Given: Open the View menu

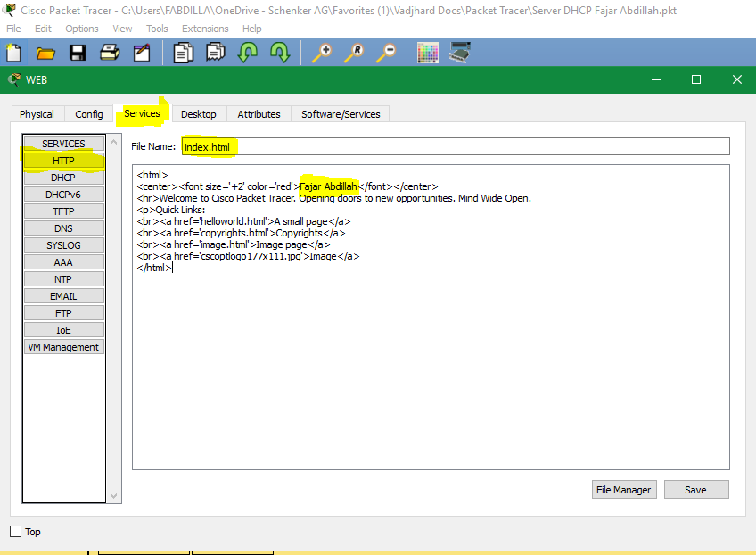Looking at the screenshot, I should pyautogui.click(x=122, y=29).
